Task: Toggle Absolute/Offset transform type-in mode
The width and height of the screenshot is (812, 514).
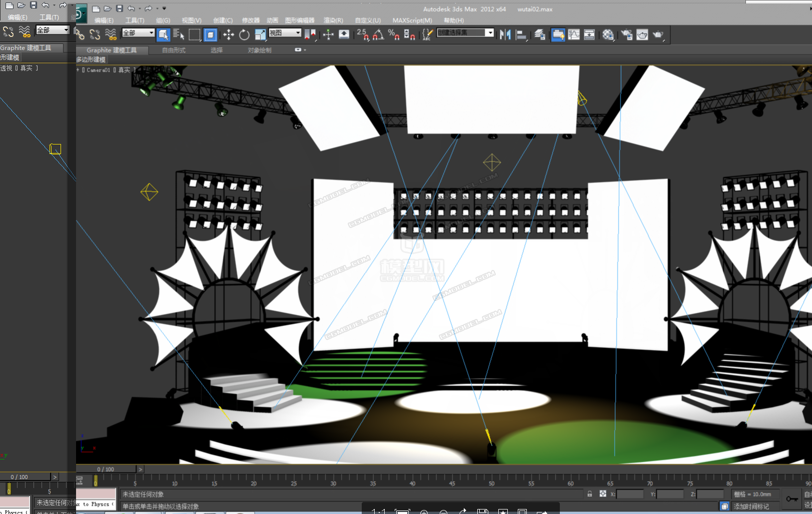Action: 603,494
